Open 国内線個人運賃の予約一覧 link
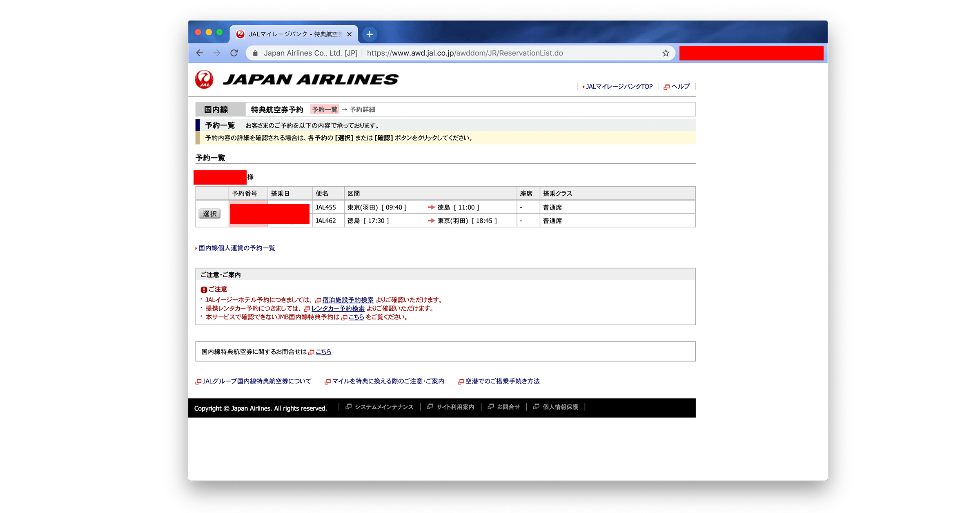980x513 pixels. pyautogui.click(x=237, y=248)
